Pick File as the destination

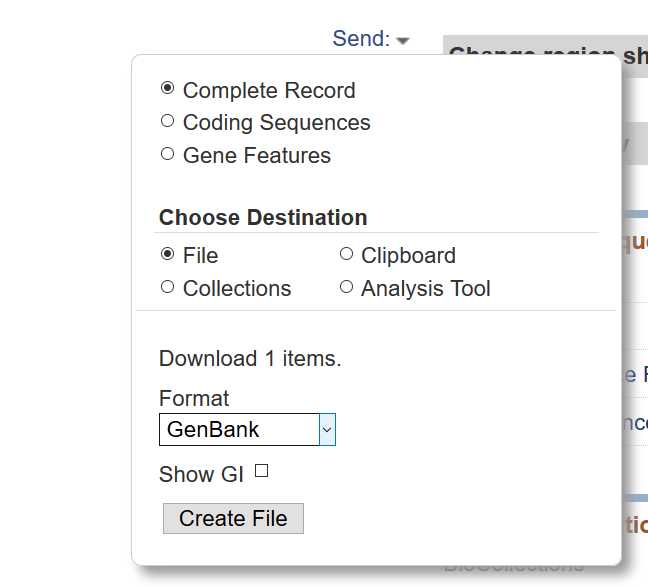coord(167,253)
